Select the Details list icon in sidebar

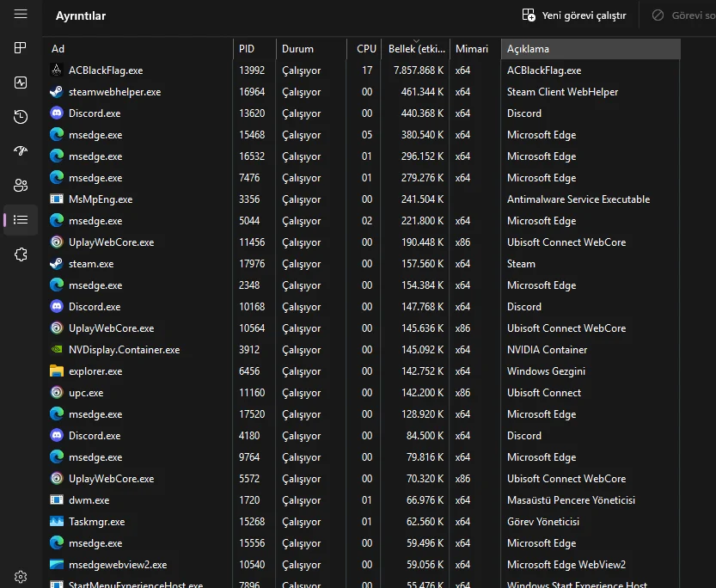(x=21, y=220)
